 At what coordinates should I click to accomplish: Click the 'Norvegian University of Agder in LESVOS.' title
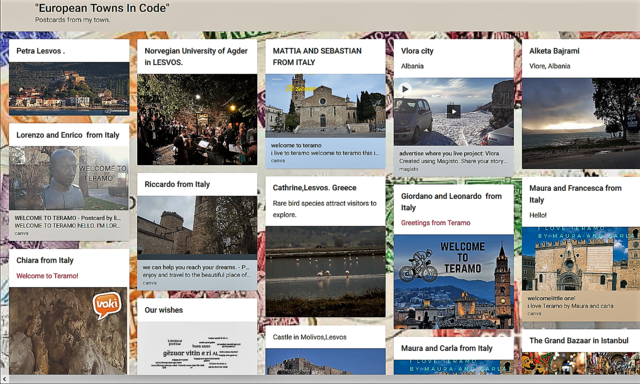[196, 57]
